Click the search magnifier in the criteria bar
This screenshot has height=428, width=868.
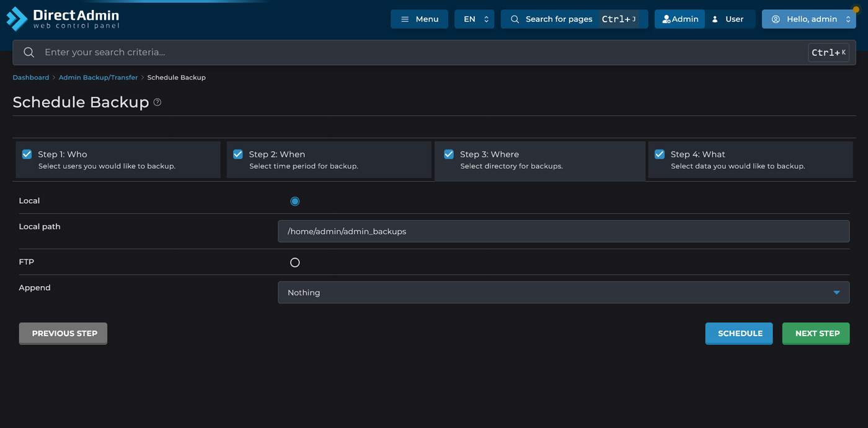tap(29, 52)
